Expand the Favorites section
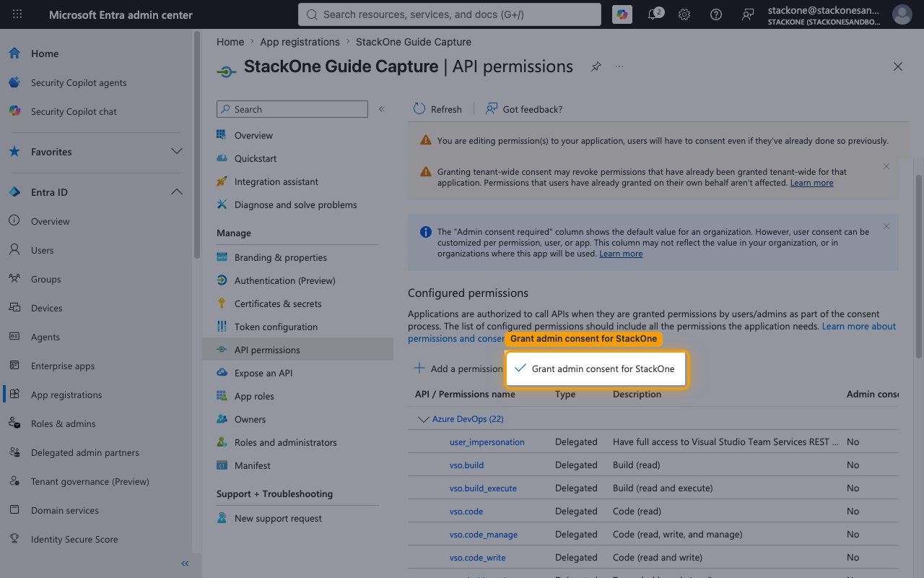The height and width of the screenshot is (578, 924). 176,152
